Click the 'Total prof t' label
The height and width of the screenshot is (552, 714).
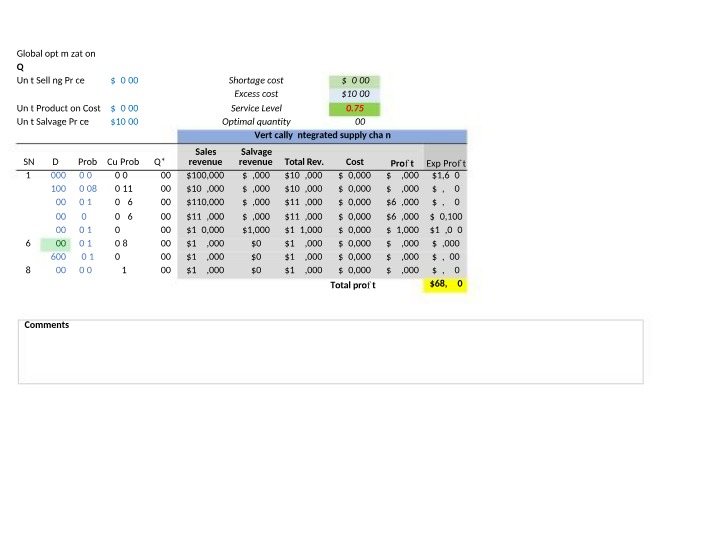353,285
